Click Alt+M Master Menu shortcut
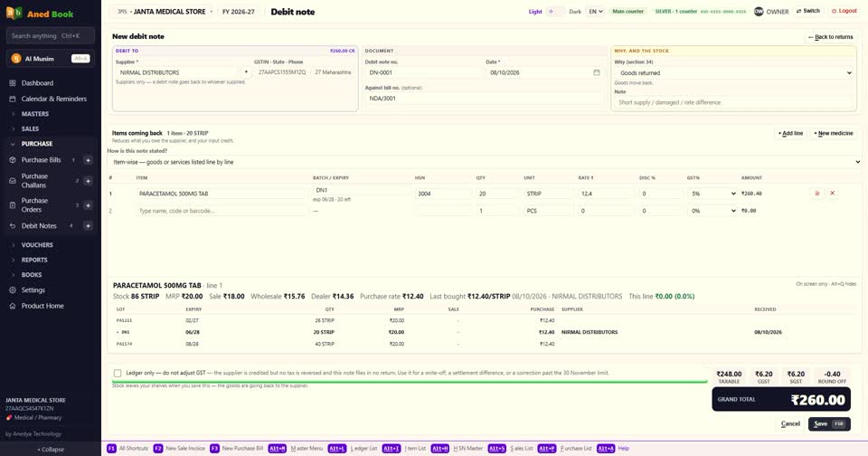The width and height of the screenshot is (868, 456). [296, 448]
